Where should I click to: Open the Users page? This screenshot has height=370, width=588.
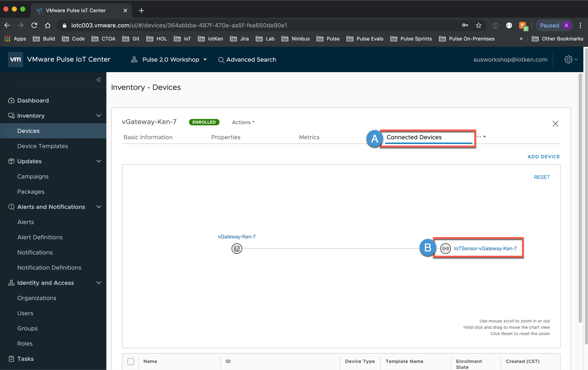(25, 313)
